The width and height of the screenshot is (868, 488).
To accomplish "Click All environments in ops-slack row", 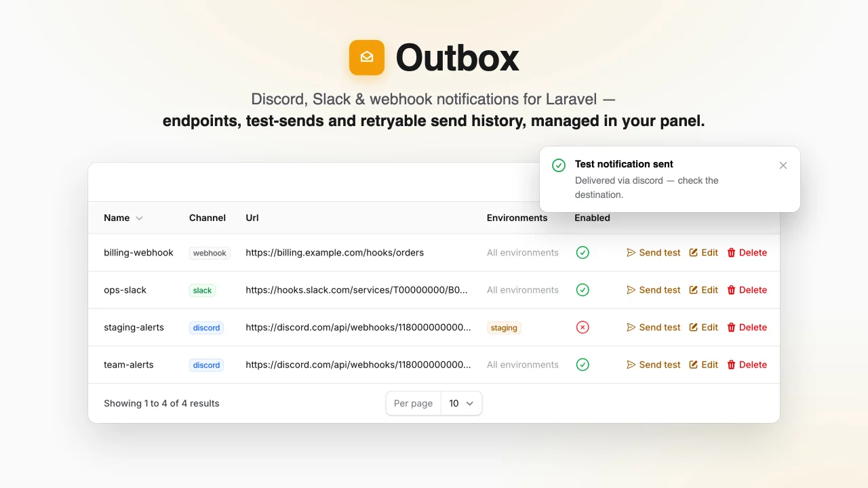I will pyautogui.click(x=523, y=290).
